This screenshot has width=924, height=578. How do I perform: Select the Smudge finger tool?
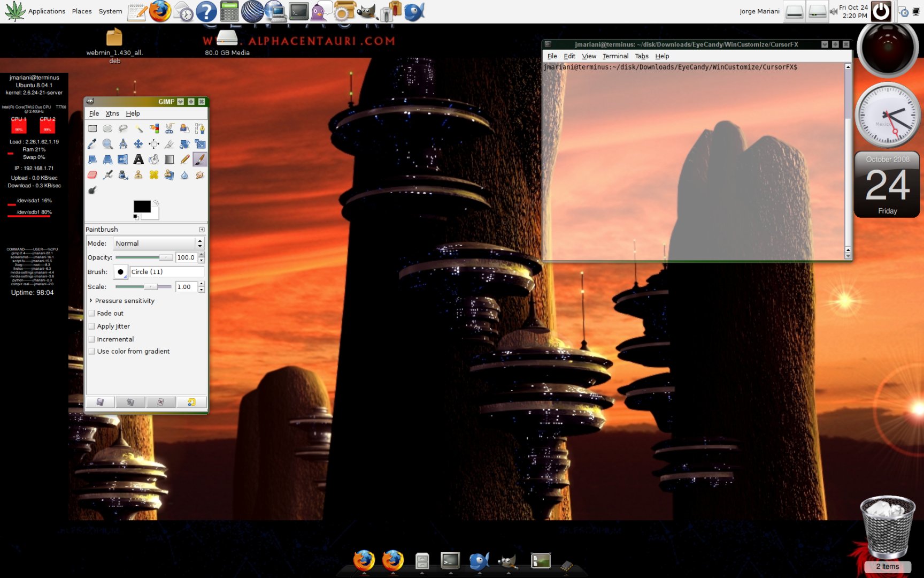(200, 175)
